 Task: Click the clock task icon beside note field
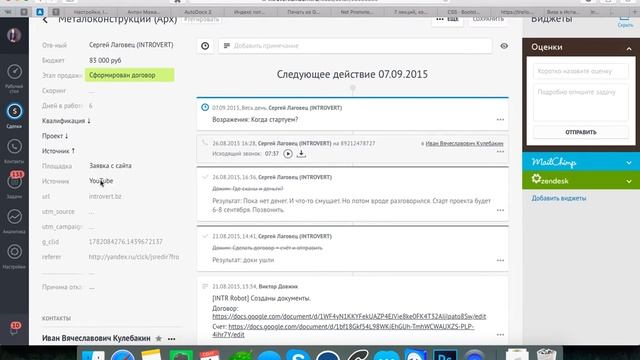(205, 46)
